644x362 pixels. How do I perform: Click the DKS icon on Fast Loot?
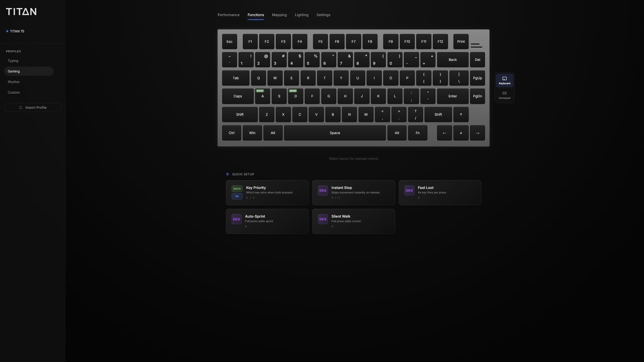(x=409, y=191)
